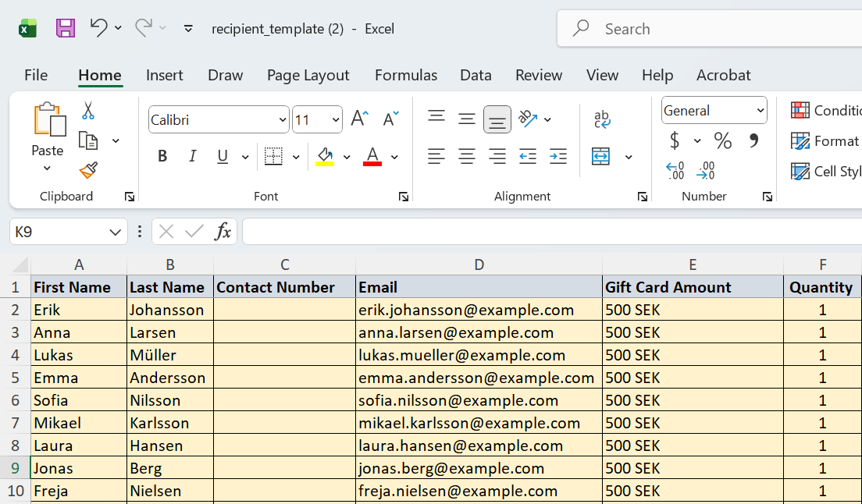
Task: Click the Decrease Decimal icon
Action: [x=705, y=171]
